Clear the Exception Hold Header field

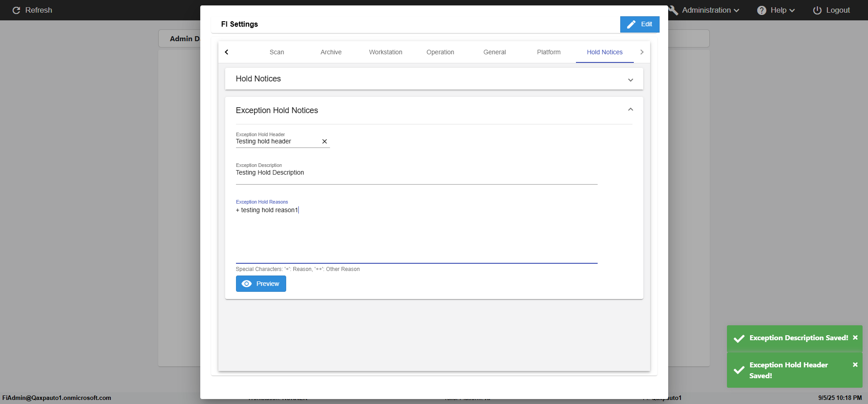(x=325, y=142)
